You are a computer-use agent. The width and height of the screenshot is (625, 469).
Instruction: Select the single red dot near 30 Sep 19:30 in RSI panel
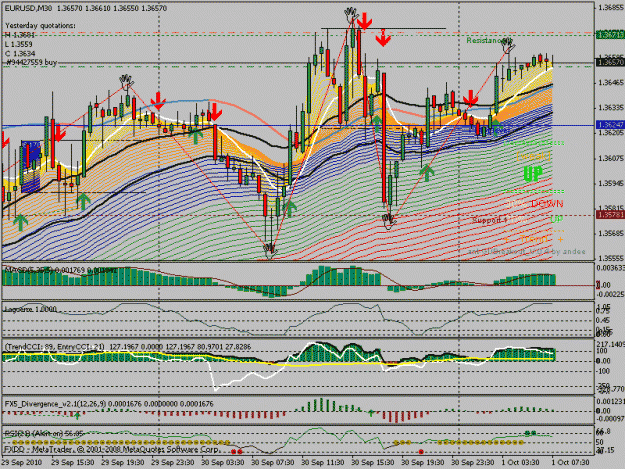[421, 451]
